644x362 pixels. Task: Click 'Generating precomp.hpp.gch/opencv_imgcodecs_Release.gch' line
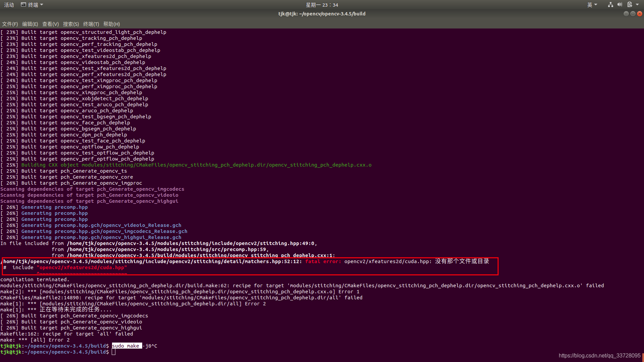(x=94, y=231)
